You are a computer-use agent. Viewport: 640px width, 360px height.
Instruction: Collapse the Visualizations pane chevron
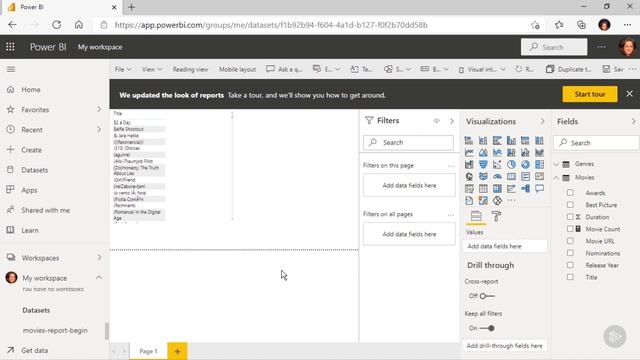coord(542,121)
